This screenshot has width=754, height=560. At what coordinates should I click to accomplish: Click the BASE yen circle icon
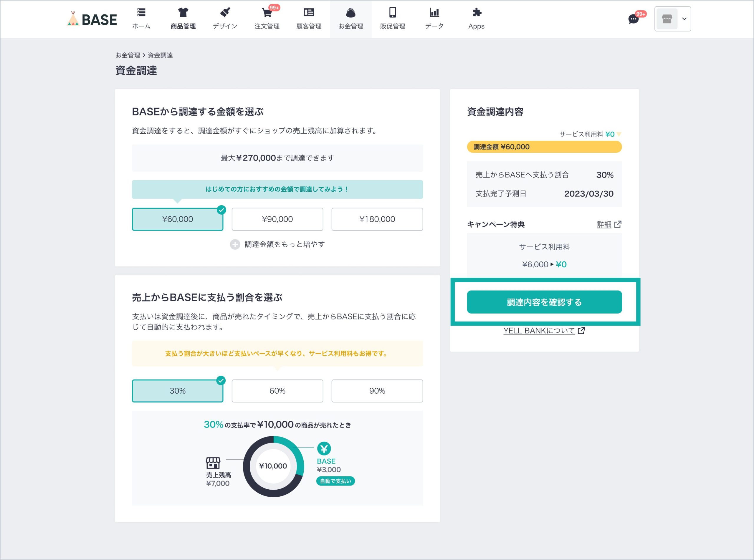coord(324,449)
